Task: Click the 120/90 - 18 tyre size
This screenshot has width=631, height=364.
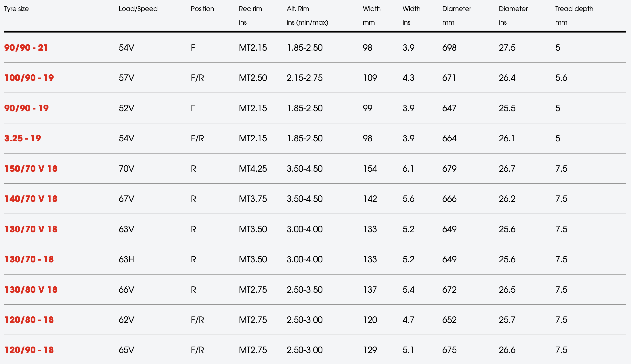Action: tap(29, 350)
